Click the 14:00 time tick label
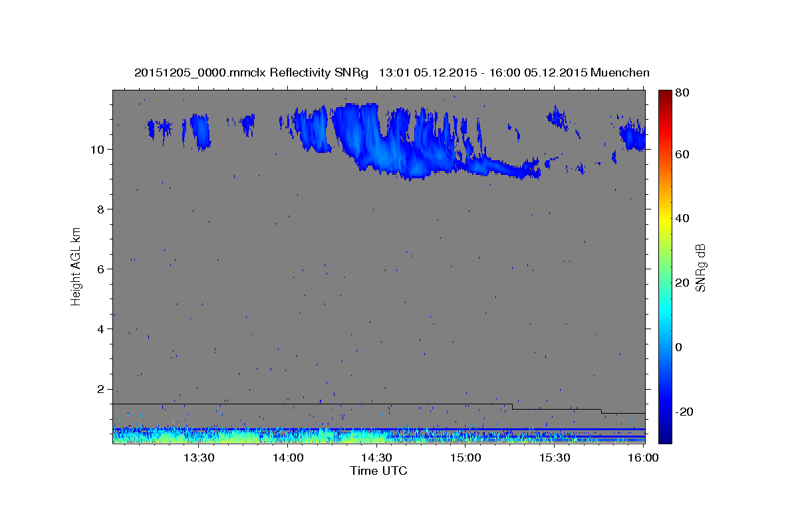Screen dimensions: 798x532 pyautogui.click(x=288, y=458)
